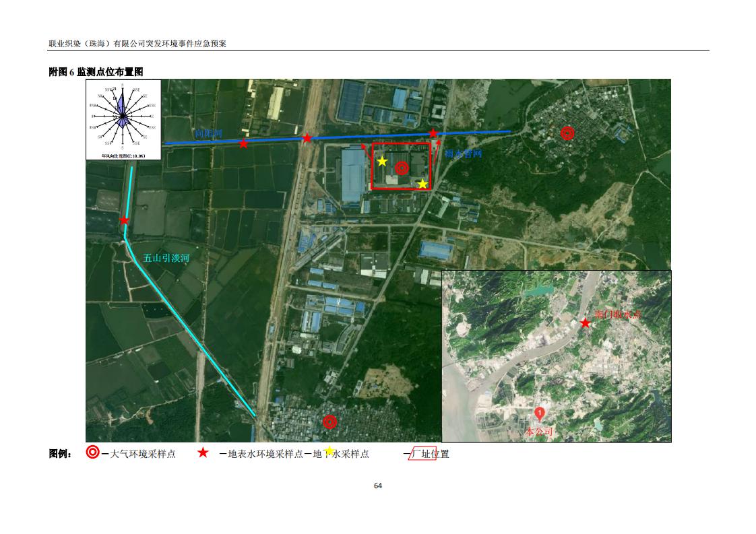Select the red star at 南门取水点
Image resolution: width=756 pixels, height=534 pixels.
pos(586,323)
